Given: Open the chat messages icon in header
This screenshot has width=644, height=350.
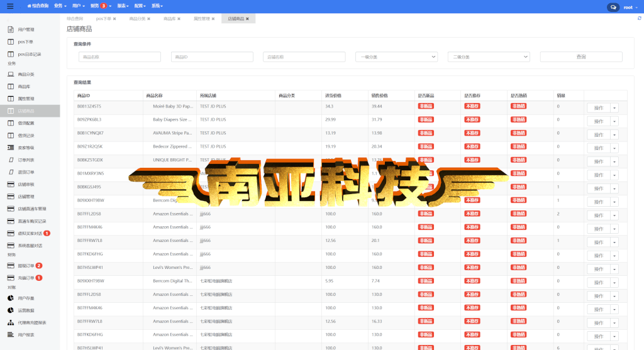Looking at the screenshot, I should tap(613, 8).
